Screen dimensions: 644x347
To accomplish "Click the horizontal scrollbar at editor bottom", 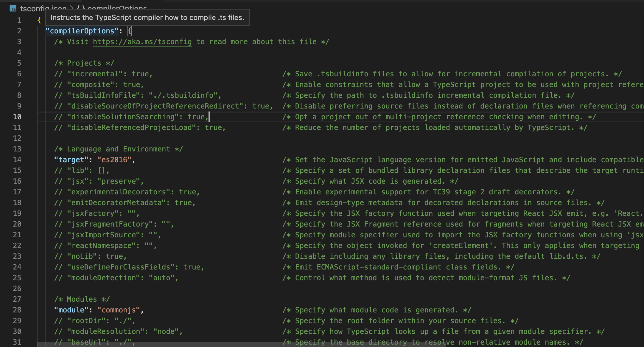I will pyautogui.click(x=241, y=345).
